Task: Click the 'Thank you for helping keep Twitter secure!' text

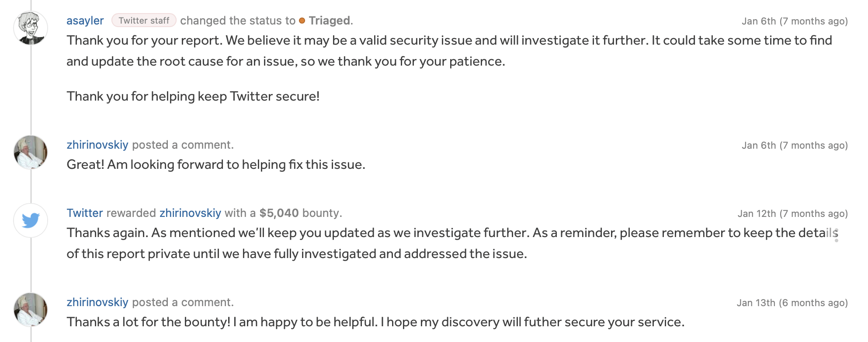Action: point(193,96)
